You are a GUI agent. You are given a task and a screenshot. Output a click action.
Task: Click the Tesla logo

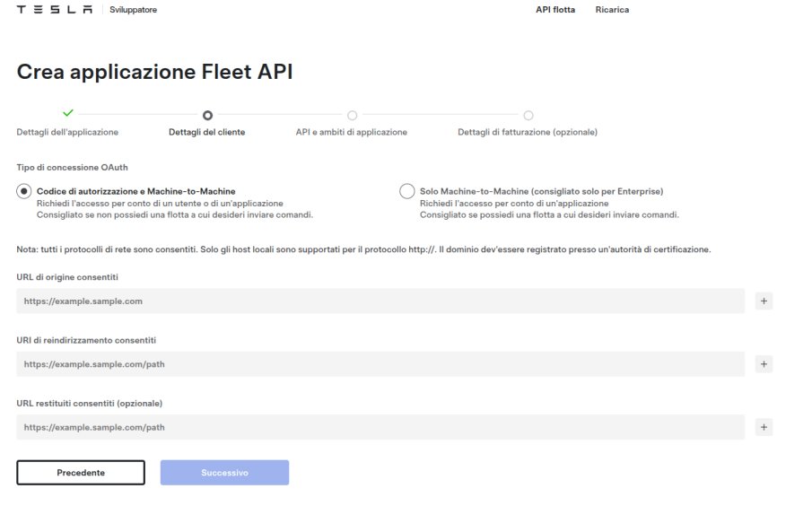tap(54, 10)
